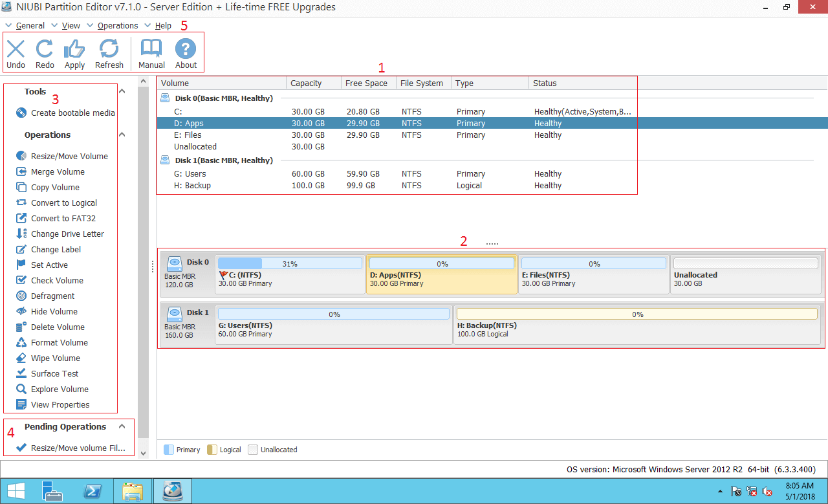This screenshot has height=504, width=828.
Task: Select the Resize/Move Volume operation
Action: click(62, 156)
